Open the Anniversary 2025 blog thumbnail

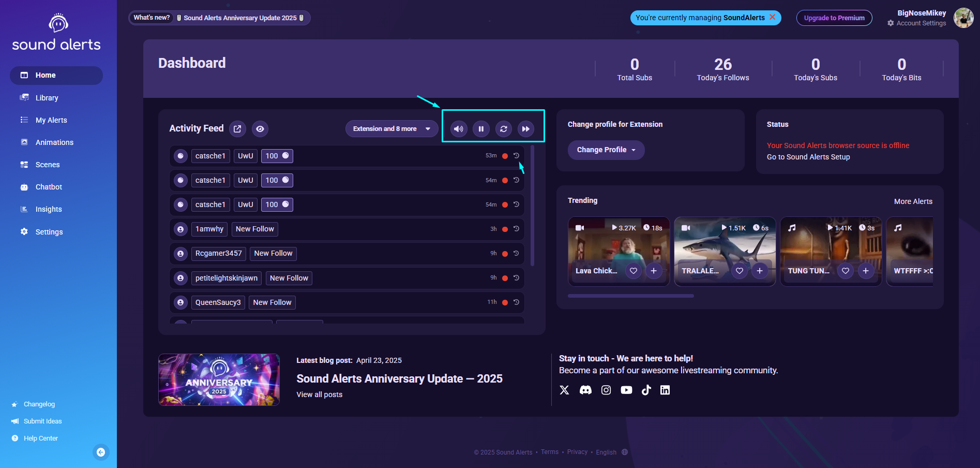click(219, 379)
